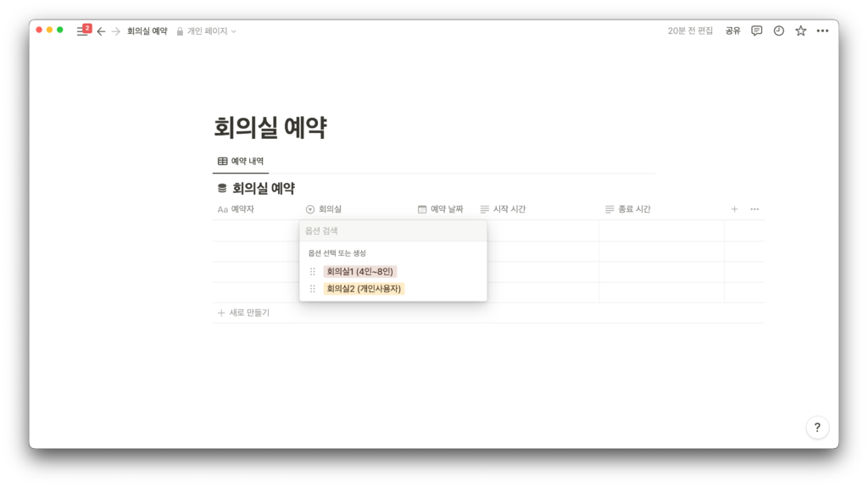Image resolution: width=868 pixels, height=487 pixels.
Task: Add a new column with plus icon
Action: pos(734,209)
